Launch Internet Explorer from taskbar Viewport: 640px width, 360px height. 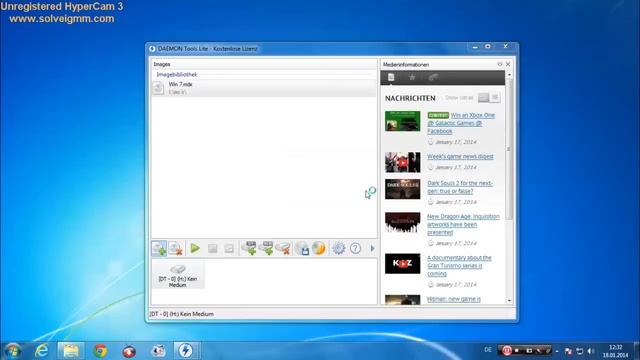click(x=41, y=351)
